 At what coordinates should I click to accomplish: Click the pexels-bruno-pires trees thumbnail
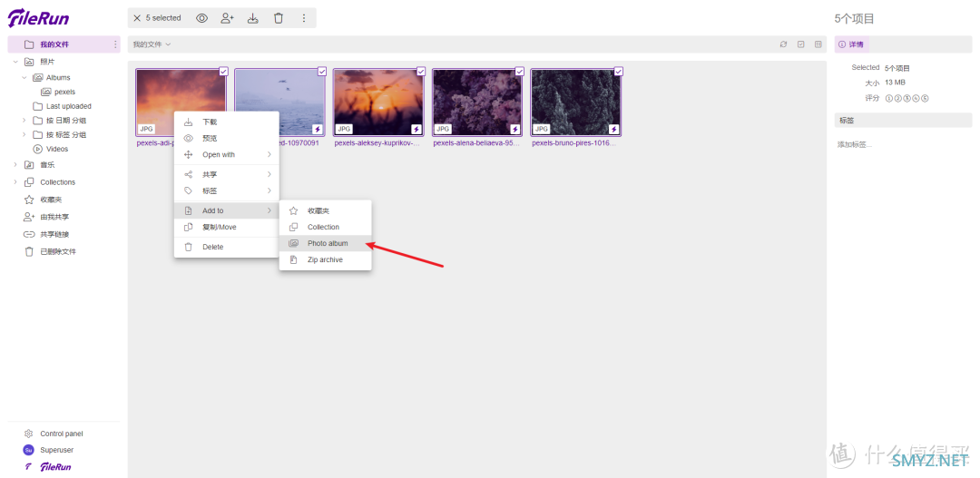click(x=576, y=102)
